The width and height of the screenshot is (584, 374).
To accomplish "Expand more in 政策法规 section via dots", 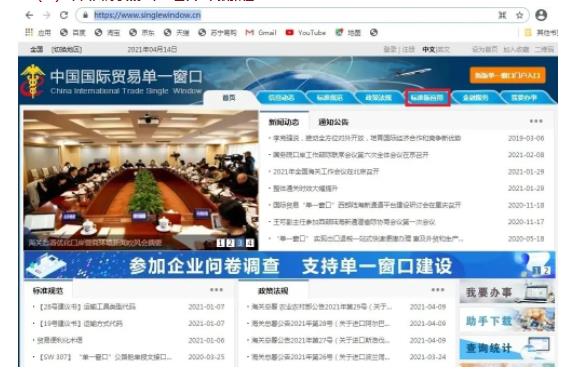I will pos(438,289).
